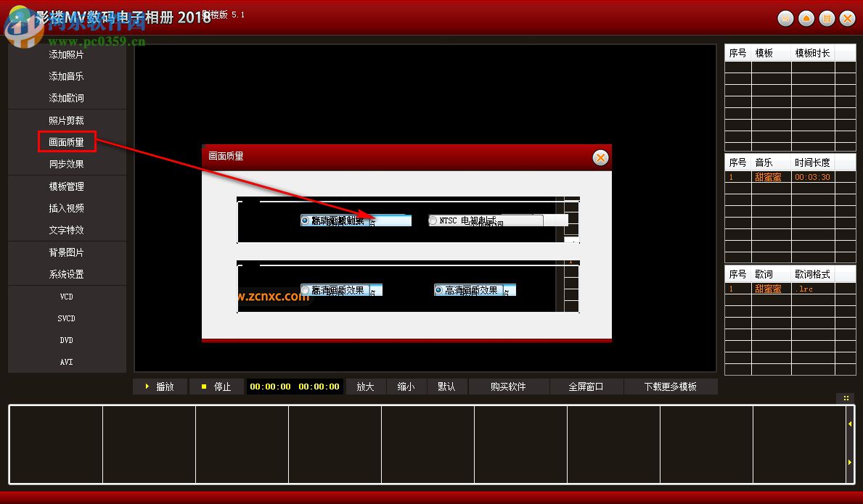Select the checked radio option beside NTSC 电视制式
This screenshot has width=863, height=504.
pyautogui.click(x=305, y=220)
